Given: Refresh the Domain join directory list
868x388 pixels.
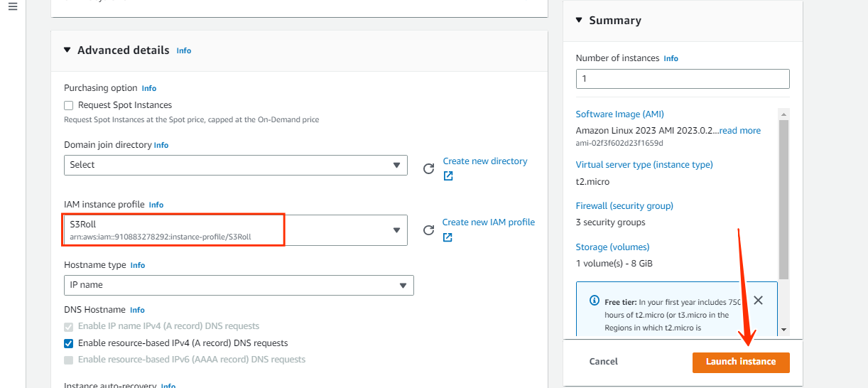Looking at the screenshot, I should 428,168.
